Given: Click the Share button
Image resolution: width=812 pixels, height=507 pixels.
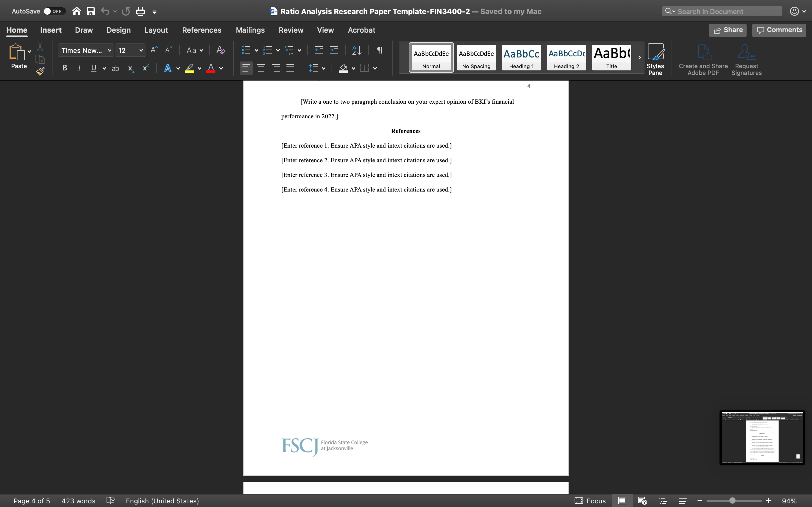Looking at the screenshot, I should [727, 30].
